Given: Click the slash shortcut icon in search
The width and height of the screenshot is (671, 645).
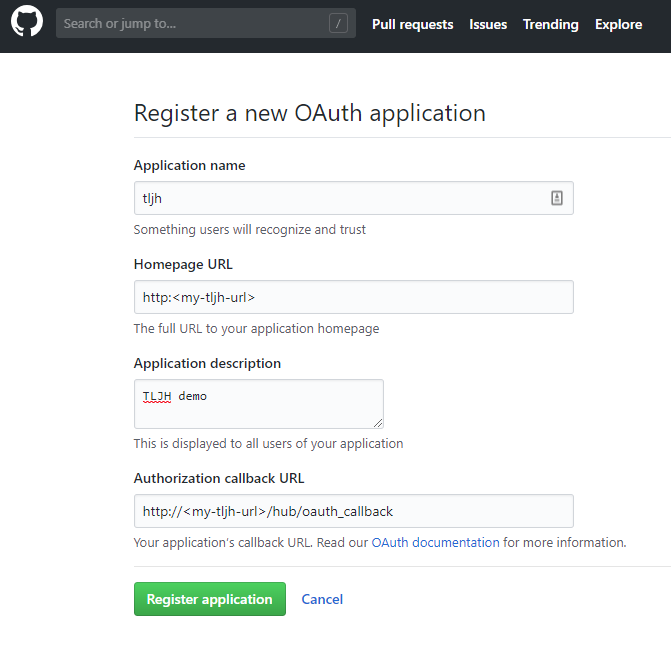Looking at the screenshot, I should [338, 24].
